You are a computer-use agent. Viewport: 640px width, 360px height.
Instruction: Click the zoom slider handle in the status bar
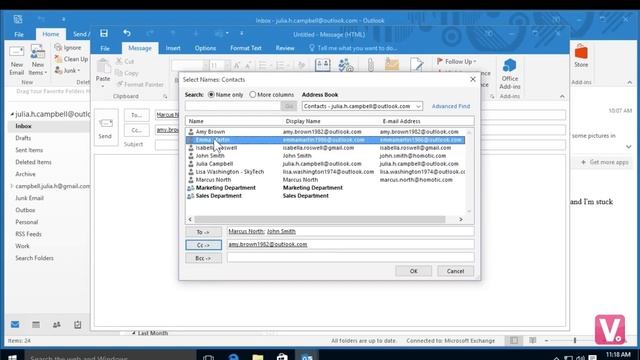coord(575,340)
